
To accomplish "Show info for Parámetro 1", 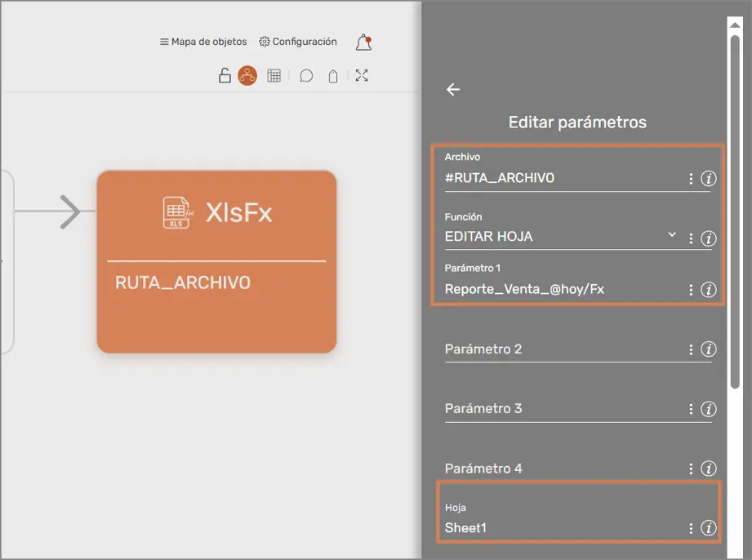I will (709, 290).
